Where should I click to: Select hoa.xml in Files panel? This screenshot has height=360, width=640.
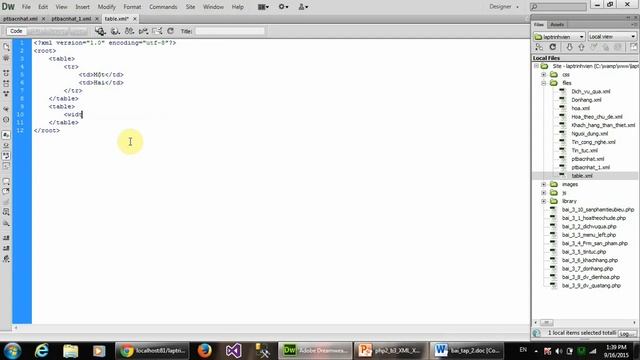pyautogui.click(x=580, y=109)
